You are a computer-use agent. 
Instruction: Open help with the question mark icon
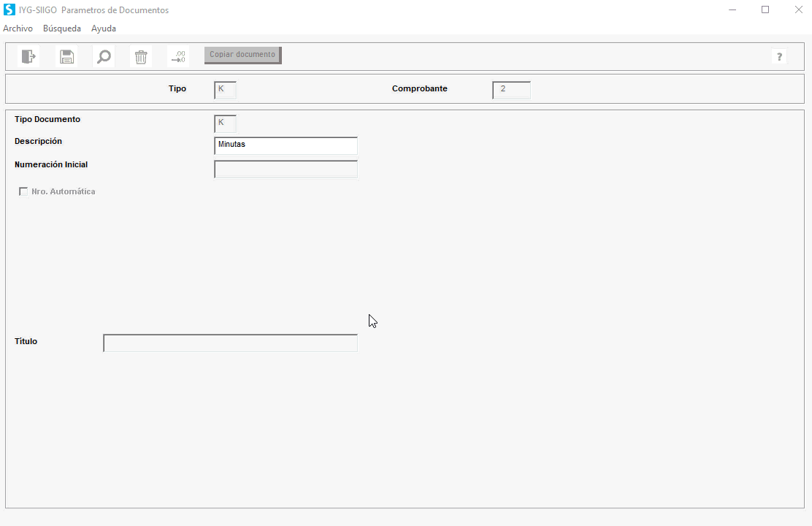(x=779, y=56)
